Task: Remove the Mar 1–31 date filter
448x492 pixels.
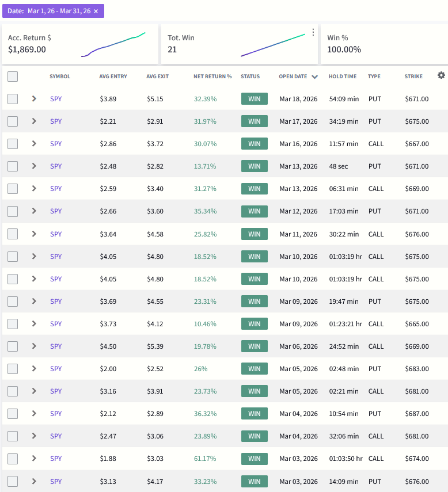Action: pyautogui.click(x=96, y=11)
